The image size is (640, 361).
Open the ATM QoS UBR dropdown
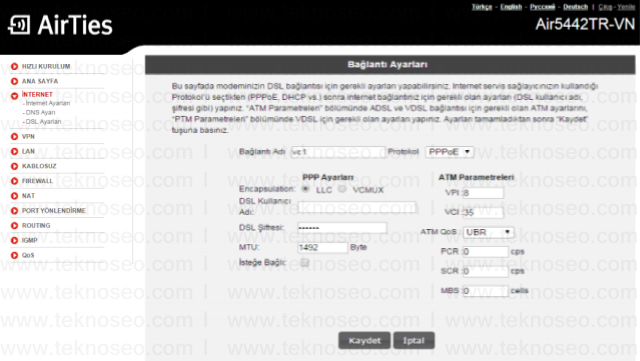[489, 232]
